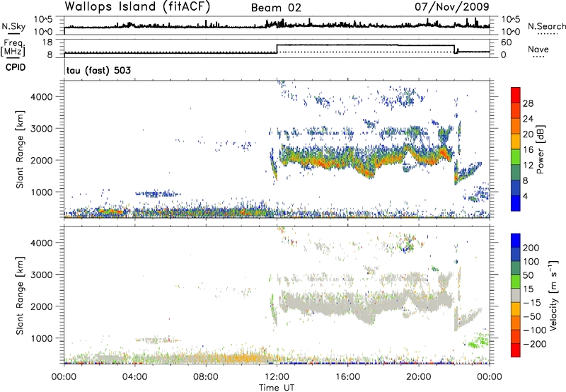
Task: Click the '18' tick on frequency axis
Action: click(47, 42)
